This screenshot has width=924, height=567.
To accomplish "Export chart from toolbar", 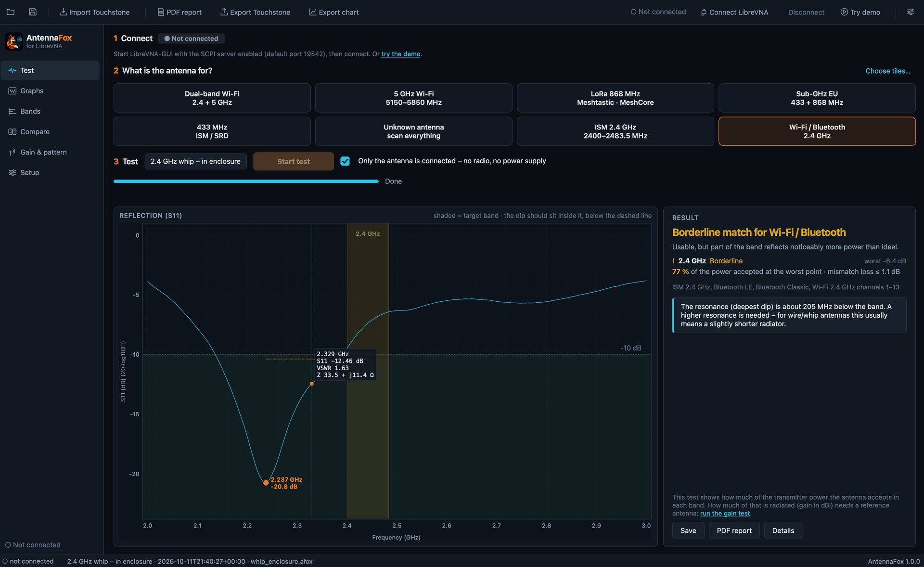I will (334, 12).
